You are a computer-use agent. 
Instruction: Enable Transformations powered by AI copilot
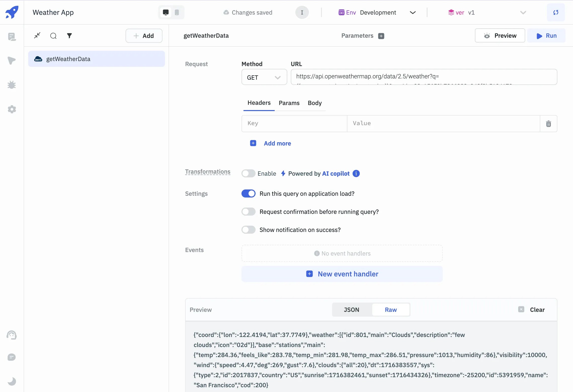coord(248,173)
